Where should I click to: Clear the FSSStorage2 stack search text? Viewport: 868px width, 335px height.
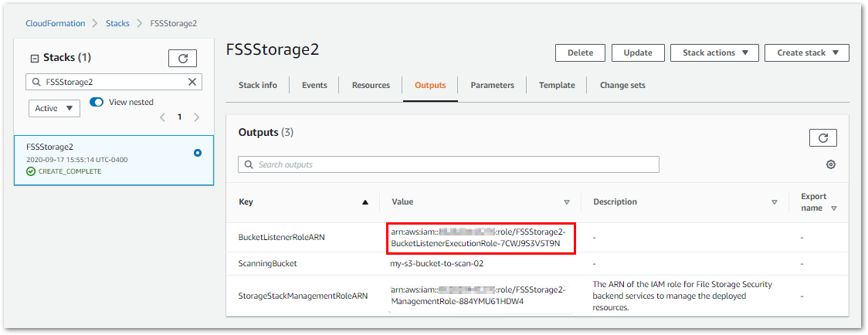click(x=192, y=82)
